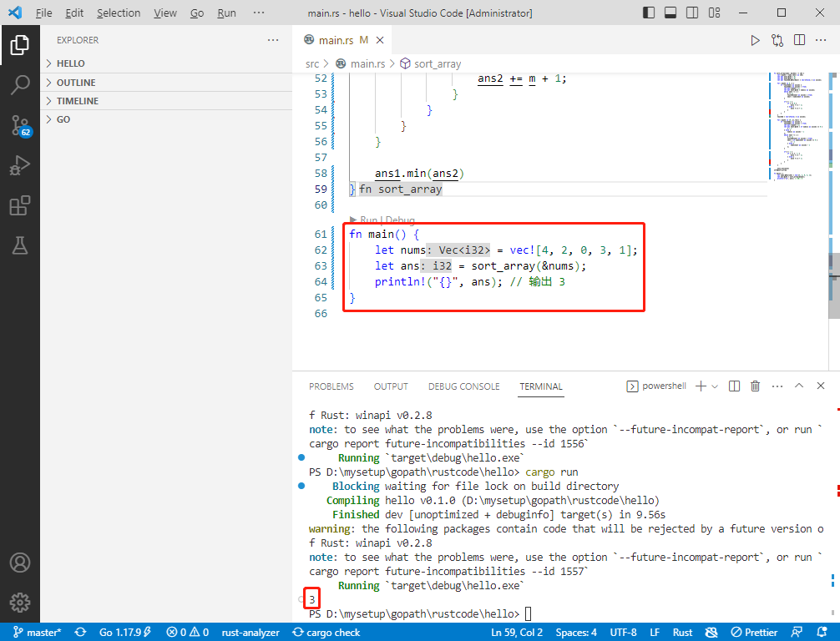Screen dimensions: 840x641
Task: Open Customize Layout icon
Action: tap(714, 13)
